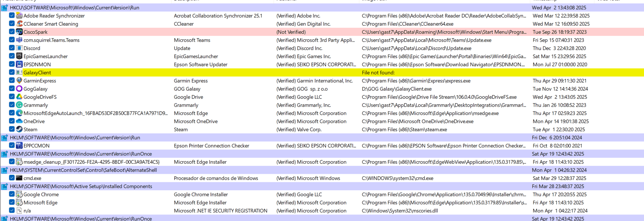Viewport: 644px width, 221px height.
Task: Click the 'Microsoft OneDrive' description cell
Action: pyautogui.click(x=196, y=121)
